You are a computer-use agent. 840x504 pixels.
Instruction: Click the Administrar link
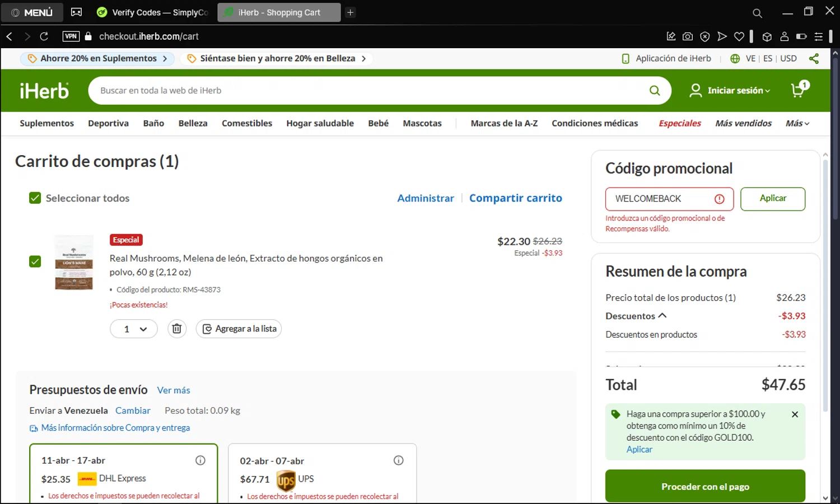426,198
